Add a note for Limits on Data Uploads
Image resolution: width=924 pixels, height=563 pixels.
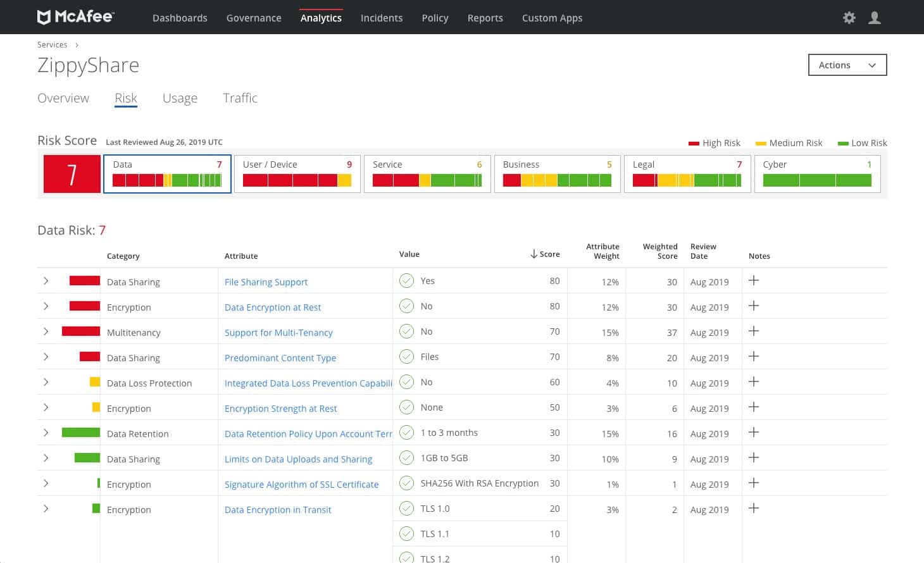coord(754,457)
